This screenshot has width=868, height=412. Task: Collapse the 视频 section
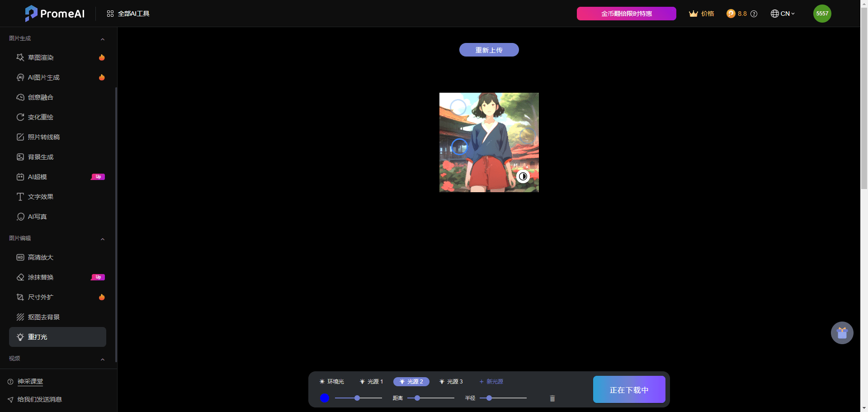click(x=103, y=359)
